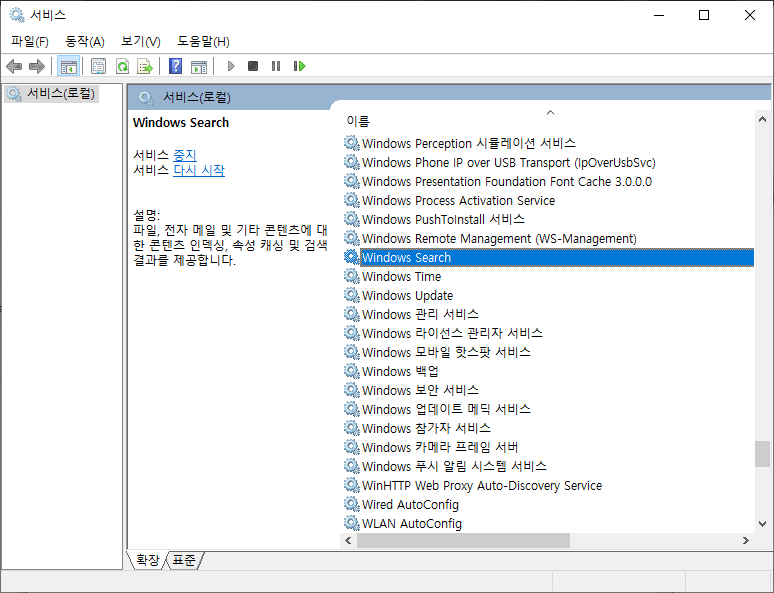Minimize the 서비스 window
Screen dimensions: 774x593
pos(659,15)
